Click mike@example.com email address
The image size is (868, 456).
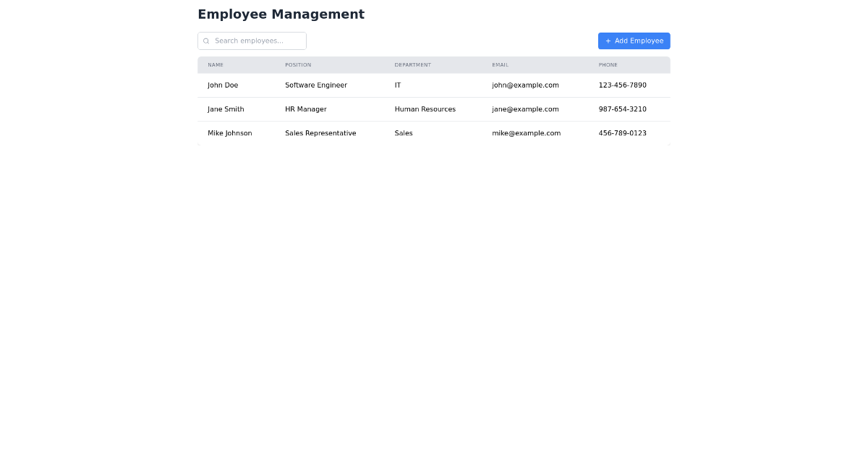[526, 133]
